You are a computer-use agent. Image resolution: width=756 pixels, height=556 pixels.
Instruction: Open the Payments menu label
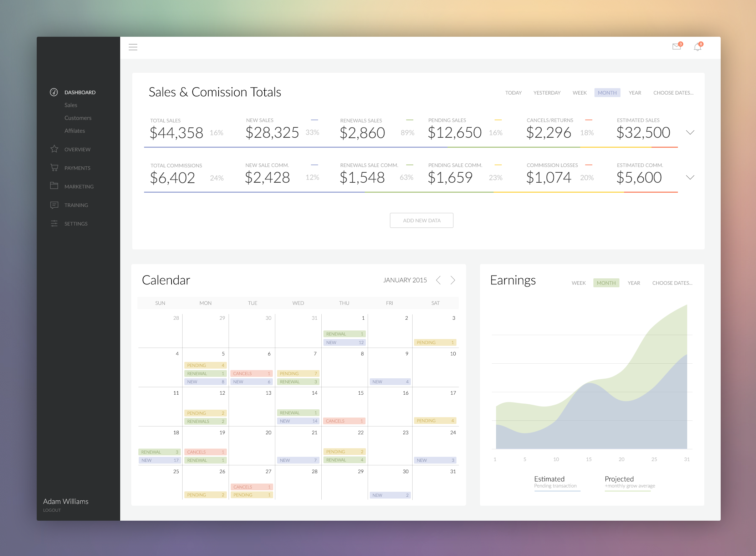pos(77,168)
